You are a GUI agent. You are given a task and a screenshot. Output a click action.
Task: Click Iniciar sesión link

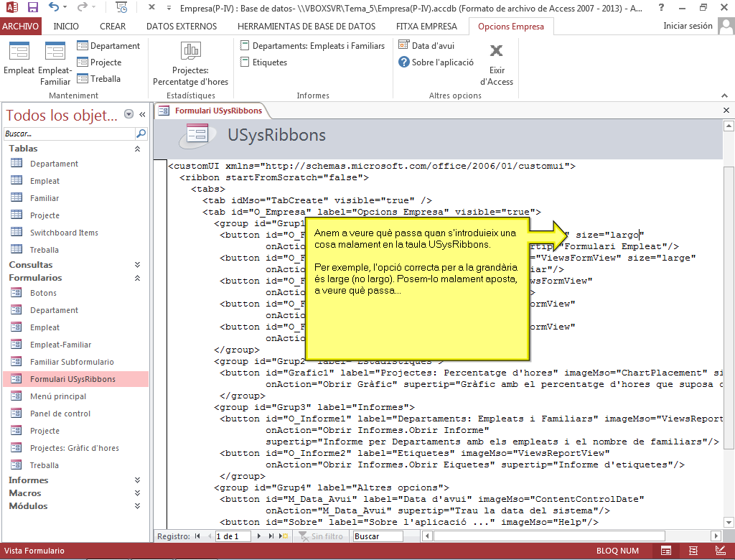[688, 26]
